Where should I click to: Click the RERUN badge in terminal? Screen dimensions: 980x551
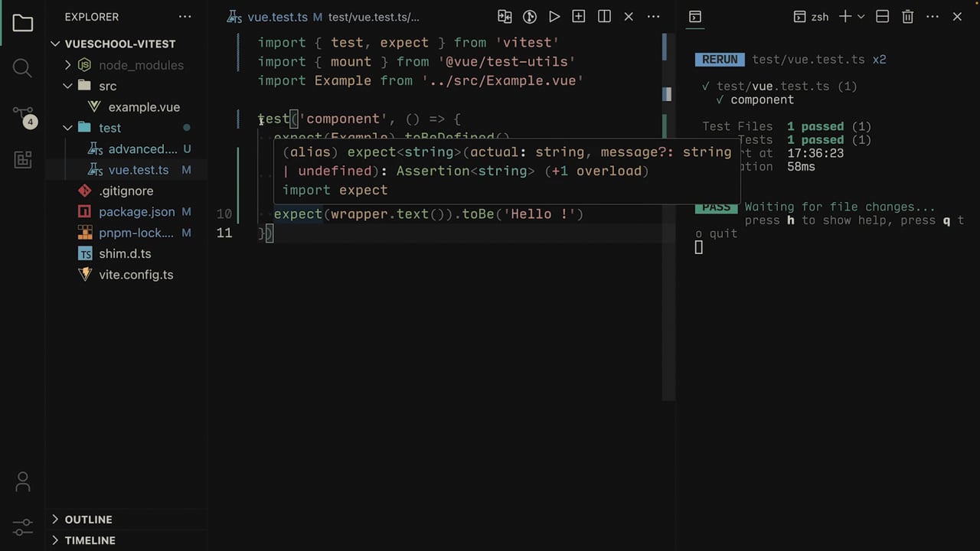(x=720, y=60)
